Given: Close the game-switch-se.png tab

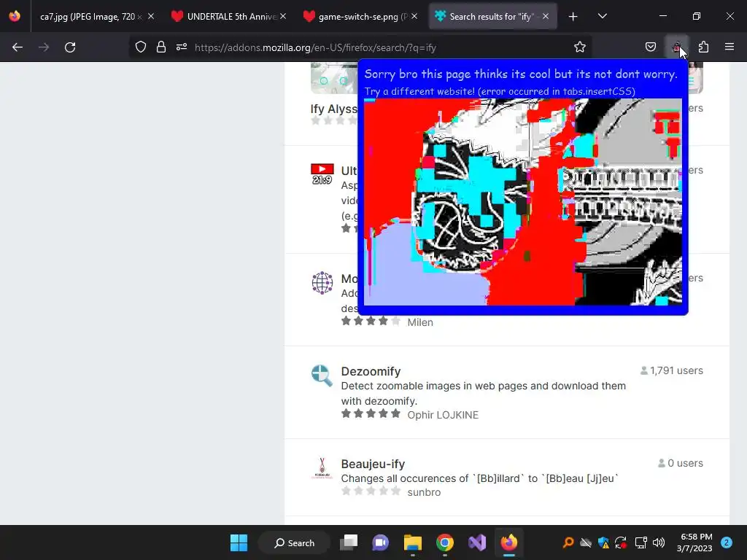Looking at the screenshot, I should tap(414, 17).
